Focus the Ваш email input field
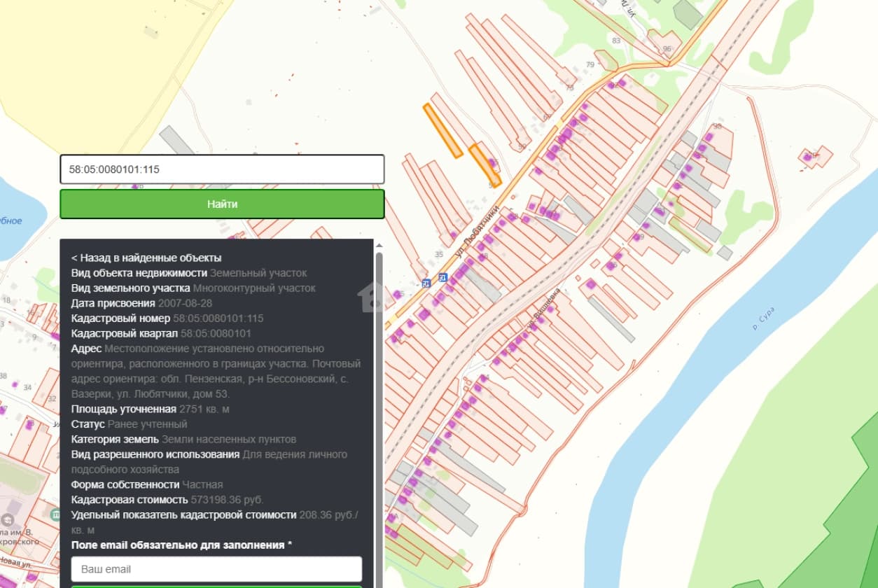The height and width of the screenshot is (588, 878). coord(216,569)
